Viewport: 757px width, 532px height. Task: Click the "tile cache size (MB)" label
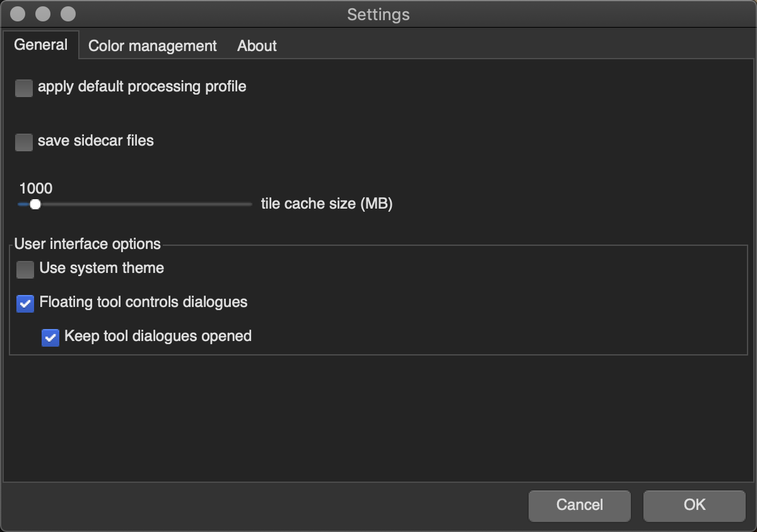tap(327, 204)
